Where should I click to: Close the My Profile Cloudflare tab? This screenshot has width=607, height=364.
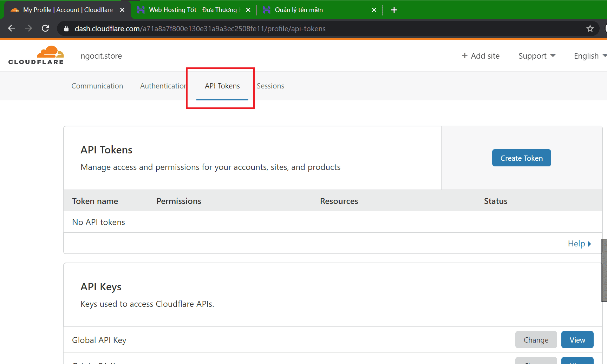click(122, 10)
